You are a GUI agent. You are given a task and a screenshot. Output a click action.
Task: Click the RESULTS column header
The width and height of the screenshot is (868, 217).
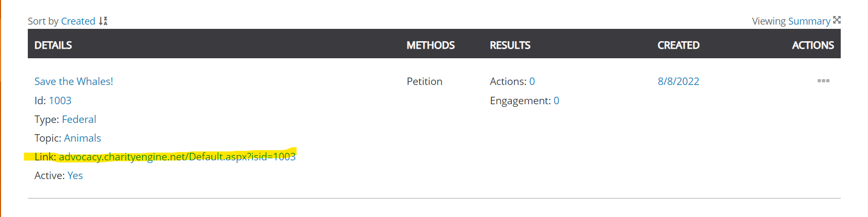click(x=510, y=45)
